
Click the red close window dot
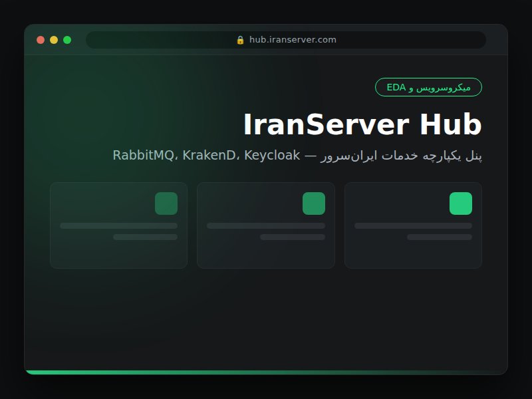(41, 40)
